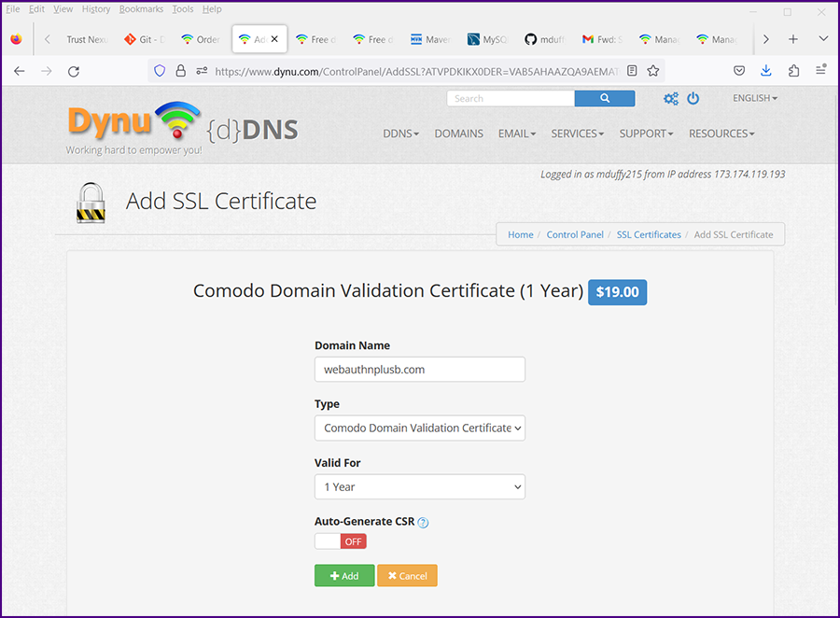Click the green Add button
This screenshot has height=618, width=840.
344,576
